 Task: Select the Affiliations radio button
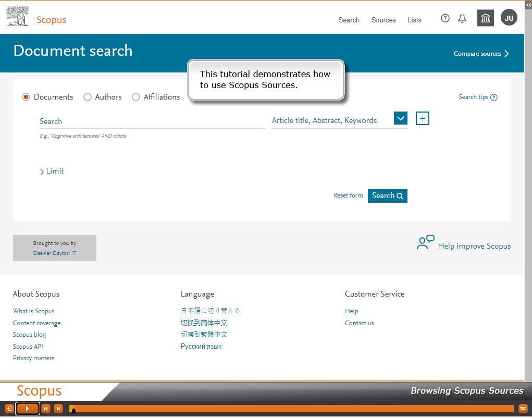point(135,97)
